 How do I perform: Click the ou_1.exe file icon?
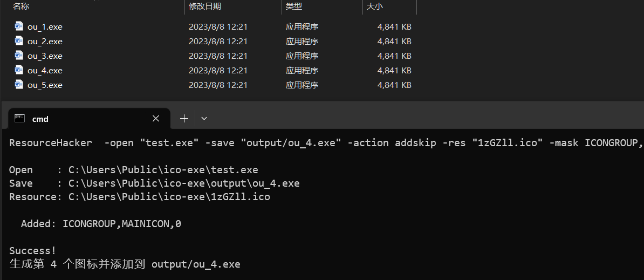pyautogui.click(x=19, y=26)
